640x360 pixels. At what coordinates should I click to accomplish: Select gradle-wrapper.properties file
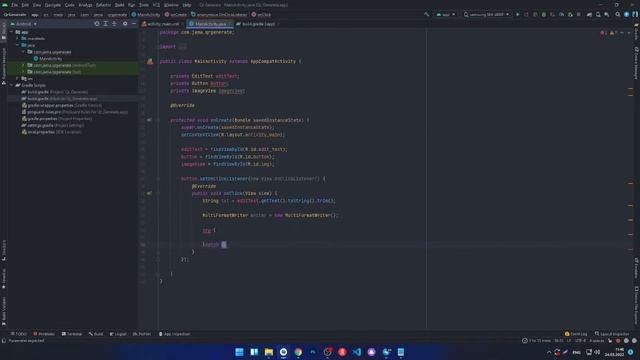click(x=62, y=105)
